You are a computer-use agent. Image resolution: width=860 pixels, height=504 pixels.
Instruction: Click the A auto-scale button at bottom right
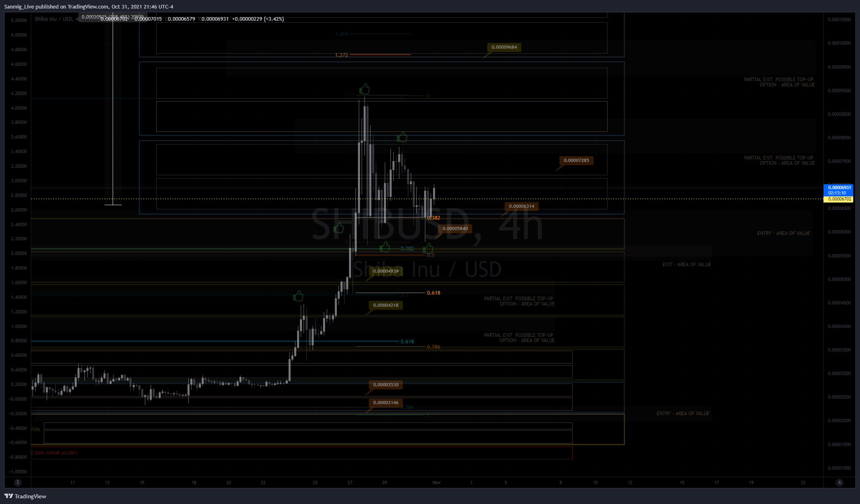tap(839, 482)
